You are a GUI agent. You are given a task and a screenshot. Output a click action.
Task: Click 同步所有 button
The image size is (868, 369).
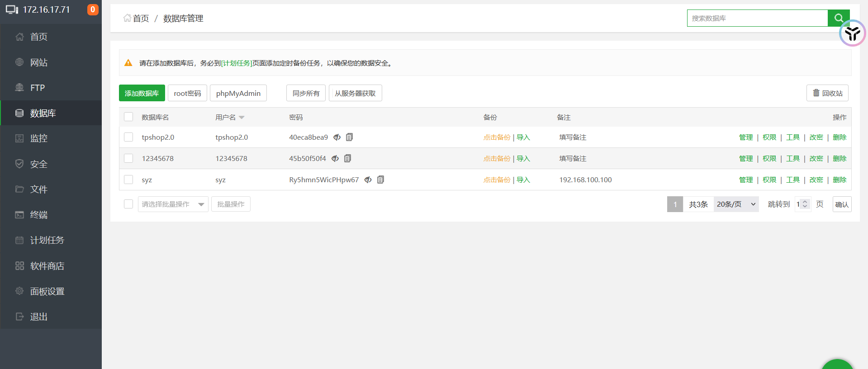pos(306,93)
